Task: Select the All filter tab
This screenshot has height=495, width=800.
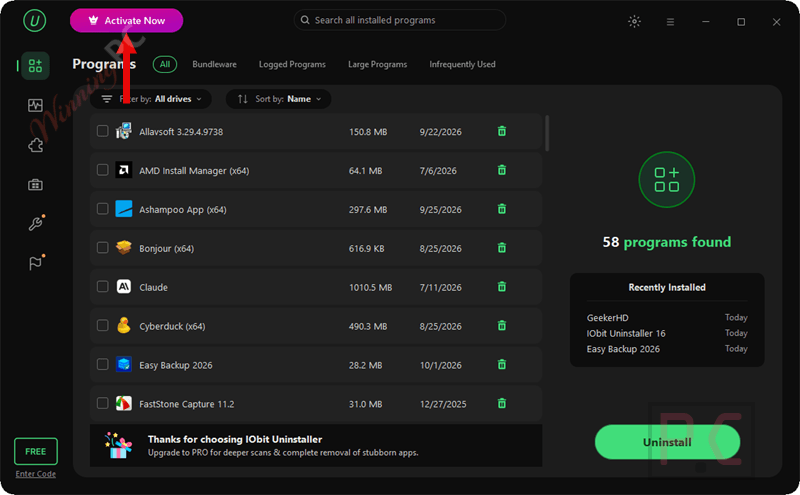Action: pyautogui.click(x=165, y=64)
